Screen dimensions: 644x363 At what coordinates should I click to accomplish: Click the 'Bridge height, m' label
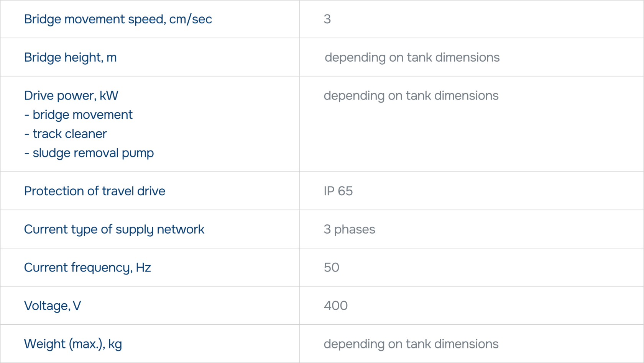pyautogui.click(x=70, y=57)
